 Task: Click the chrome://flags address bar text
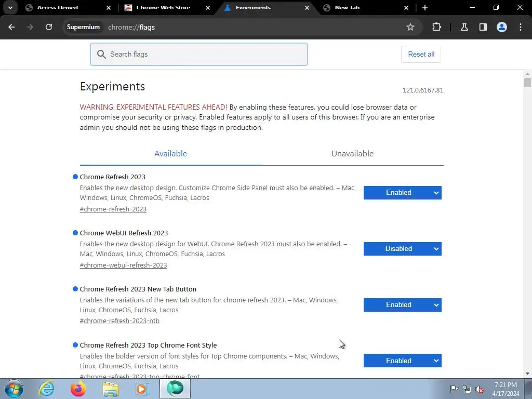131,27
